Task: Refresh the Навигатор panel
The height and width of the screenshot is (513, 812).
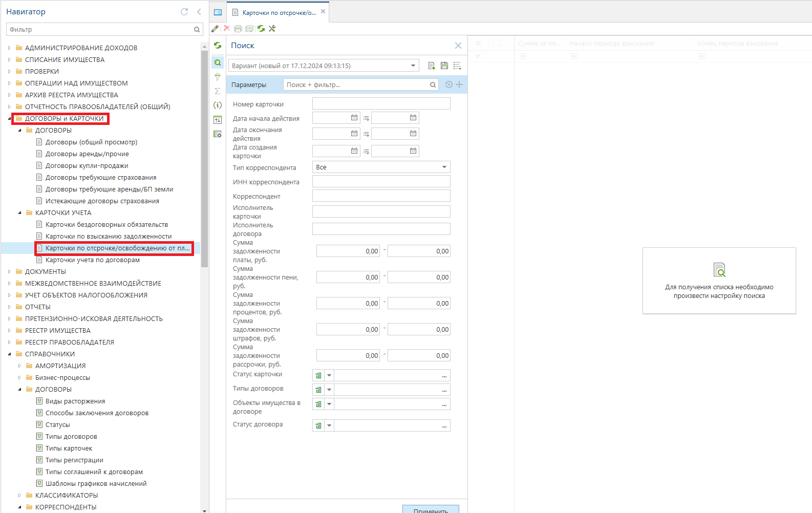Action: (184, 12)
